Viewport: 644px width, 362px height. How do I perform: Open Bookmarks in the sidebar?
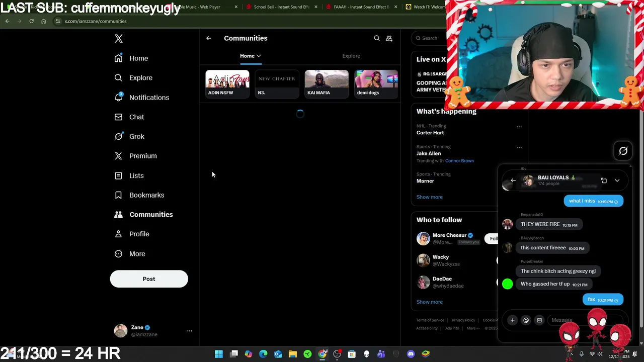(x=139, y=195)
